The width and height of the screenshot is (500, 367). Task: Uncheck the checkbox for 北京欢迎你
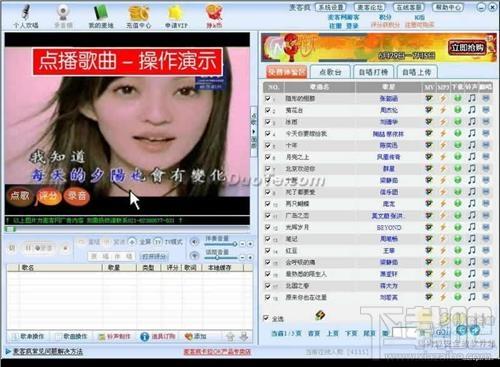[x=267, y=169]
